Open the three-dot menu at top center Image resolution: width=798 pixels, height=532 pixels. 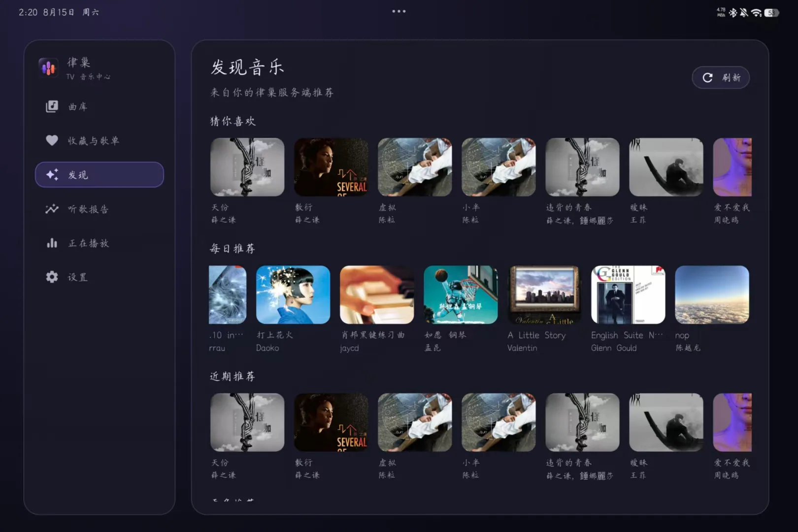click(x=399, y=11)
